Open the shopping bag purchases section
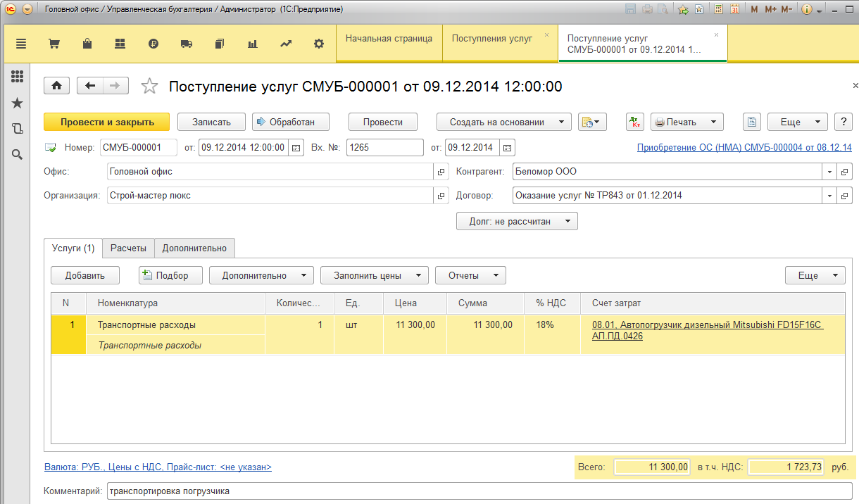The height and width of the screenshot is (504, 859). [x=87, y=44]
